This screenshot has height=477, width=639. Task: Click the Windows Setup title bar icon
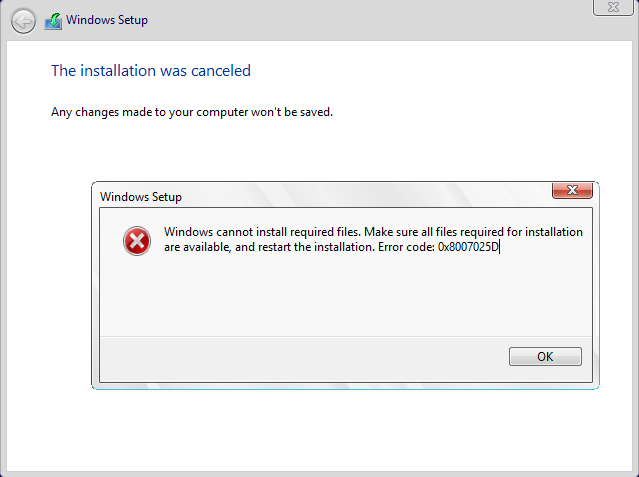point(53,21)
